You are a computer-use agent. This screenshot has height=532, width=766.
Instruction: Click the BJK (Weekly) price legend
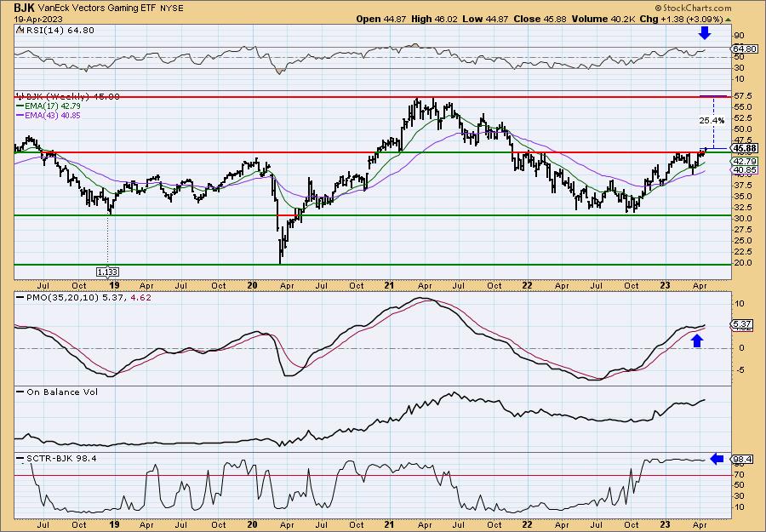tap(68, 97)
